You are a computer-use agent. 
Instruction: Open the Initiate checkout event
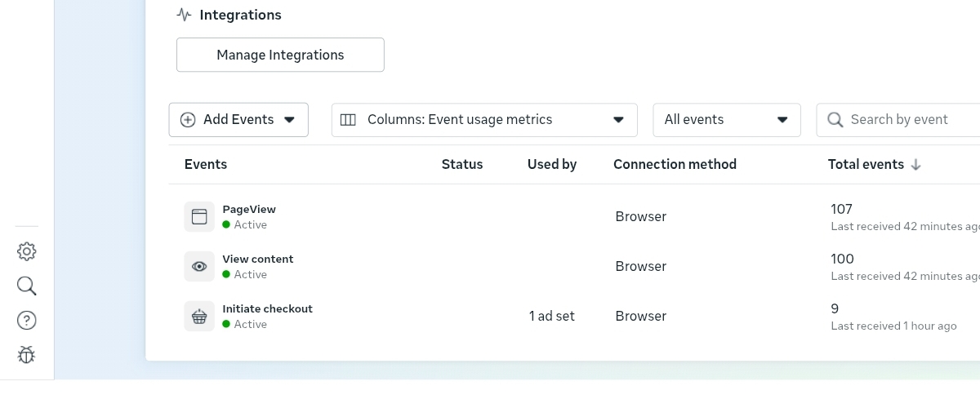click(x=267, y=308)
